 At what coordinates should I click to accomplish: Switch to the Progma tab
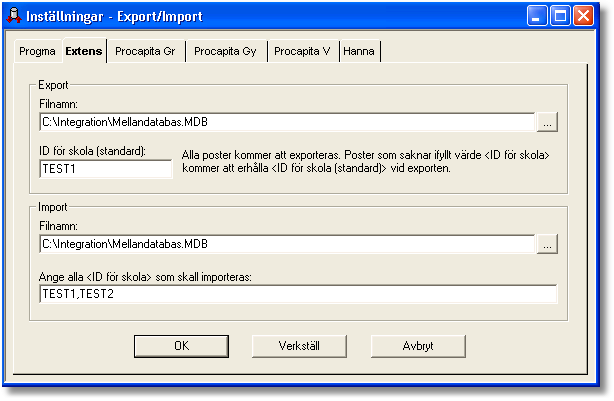38,51
